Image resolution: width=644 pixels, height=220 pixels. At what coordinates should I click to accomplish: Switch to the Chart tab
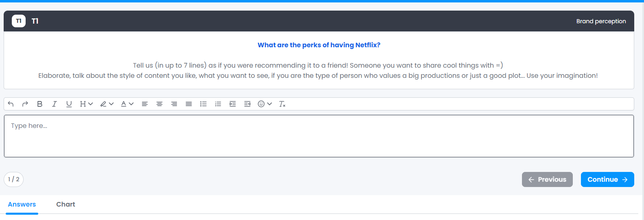coord(65,205)
